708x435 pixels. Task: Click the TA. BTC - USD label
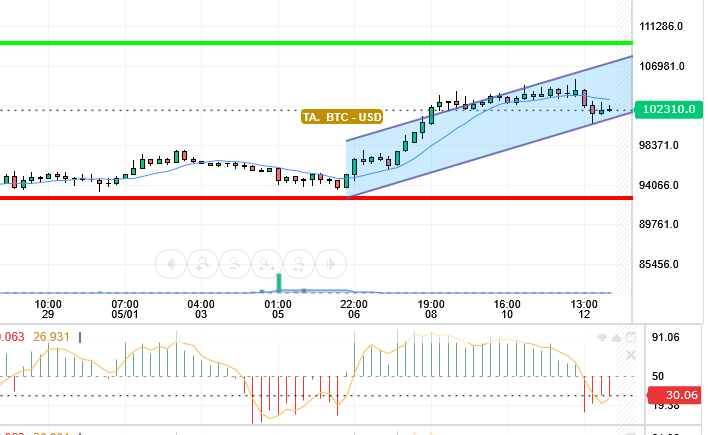click(342, 117)
